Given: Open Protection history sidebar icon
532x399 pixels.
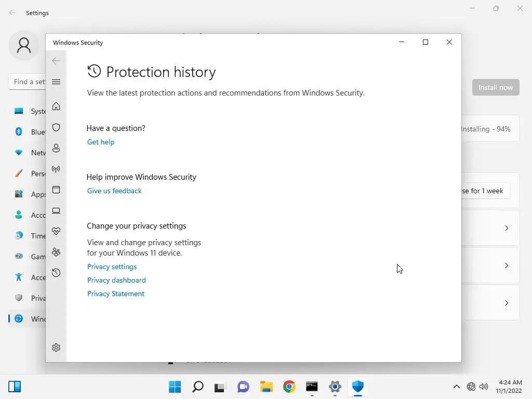Looking at the screenshot, I should pyautogui.click(x=56, y=273).
